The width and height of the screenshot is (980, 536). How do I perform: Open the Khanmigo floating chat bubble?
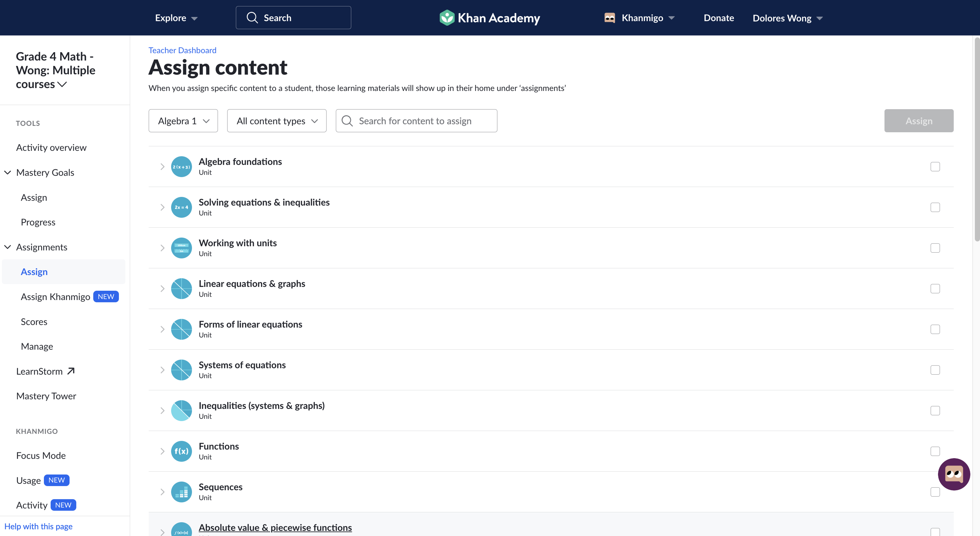click(x=954, y=474)
